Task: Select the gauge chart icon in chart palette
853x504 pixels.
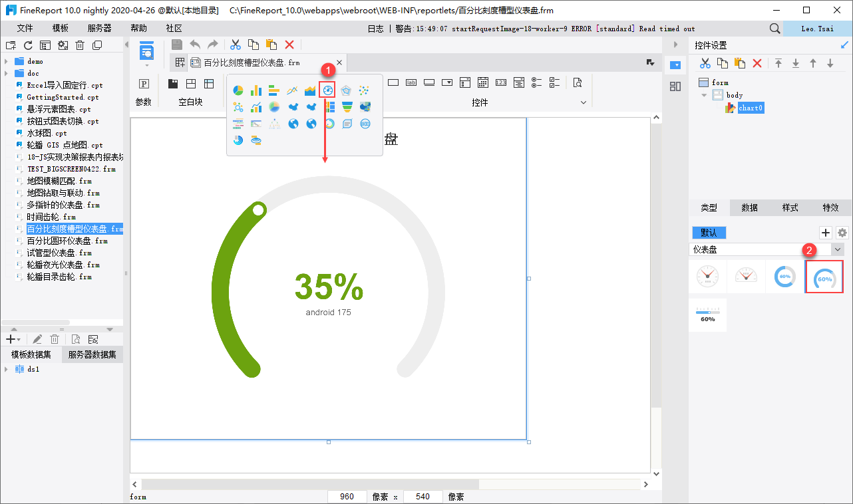Action: tap(327, 90)
